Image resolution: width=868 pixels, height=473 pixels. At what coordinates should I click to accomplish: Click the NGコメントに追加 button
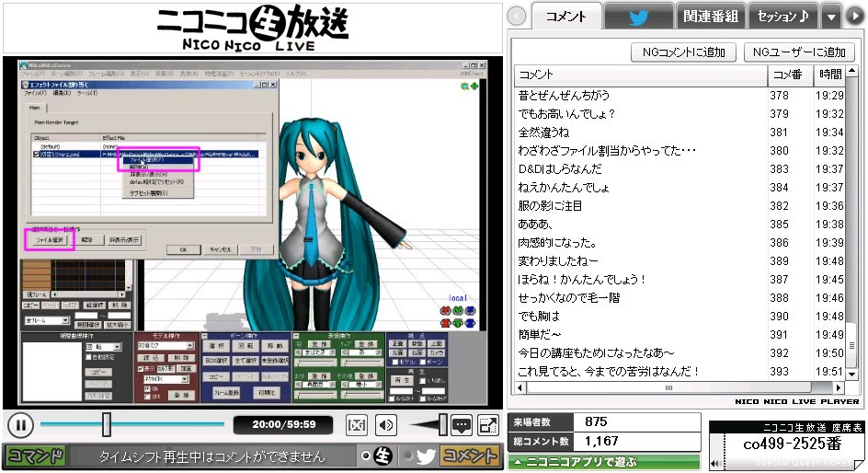[684, 52]
